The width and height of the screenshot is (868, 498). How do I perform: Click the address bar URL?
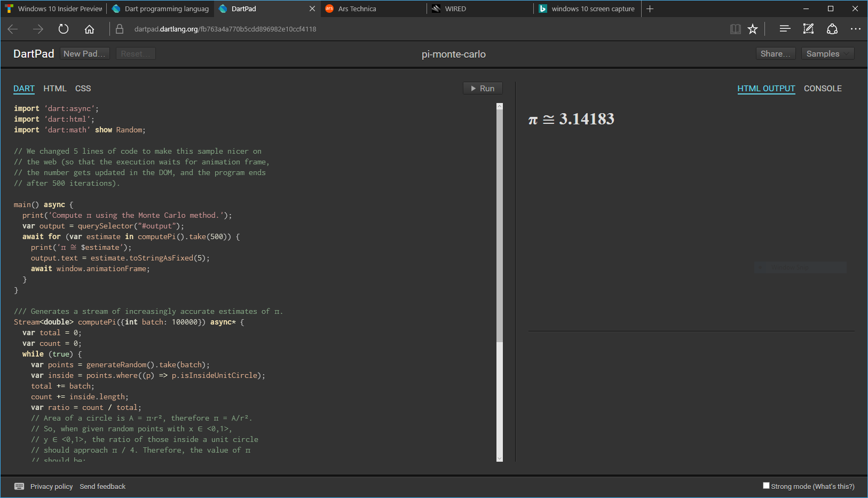(225, 29)
